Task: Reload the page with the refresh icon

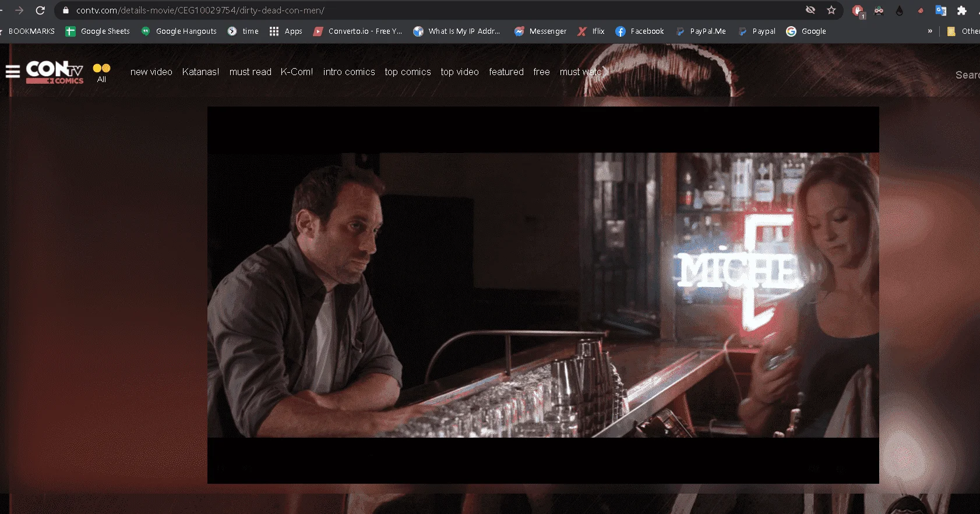Action: 40,10
